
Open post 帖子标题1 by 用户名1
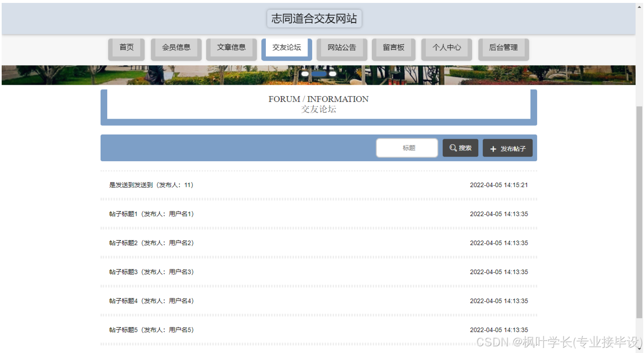[151, 214]
